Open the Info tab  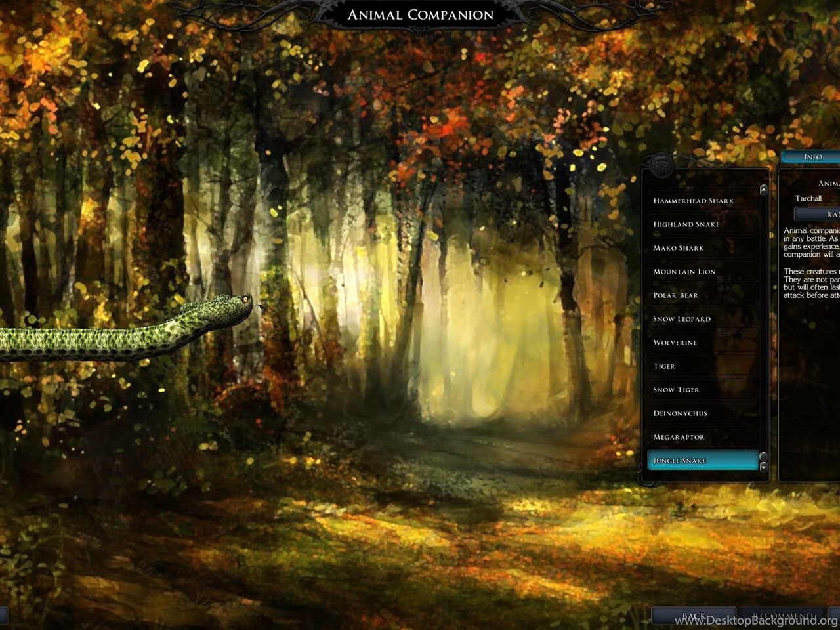[x=811, y=156]
